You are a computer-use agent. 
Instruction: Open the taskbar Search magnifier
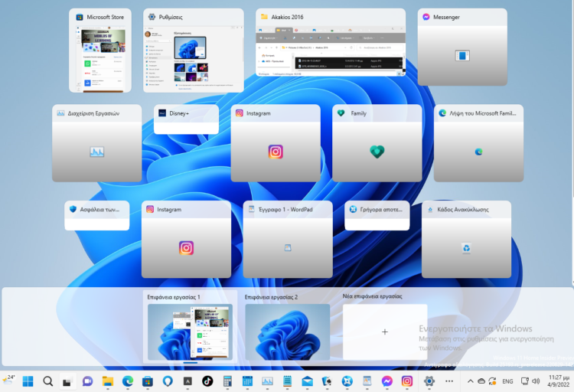point(48,381)
